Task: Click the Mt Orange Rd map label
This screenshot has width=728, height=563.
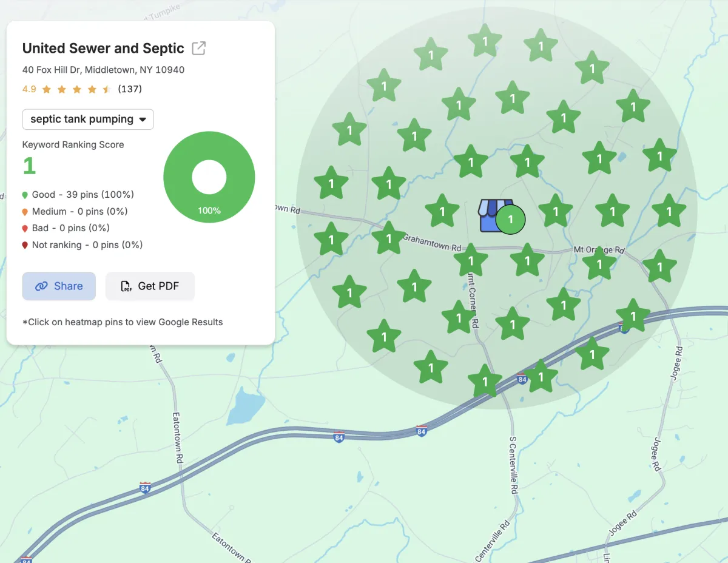Action: point(599,250)
